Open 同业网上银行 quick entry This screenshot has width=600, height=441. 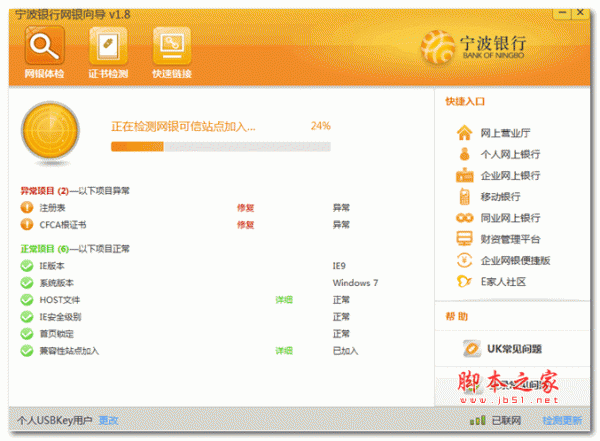tap(510, 218)
